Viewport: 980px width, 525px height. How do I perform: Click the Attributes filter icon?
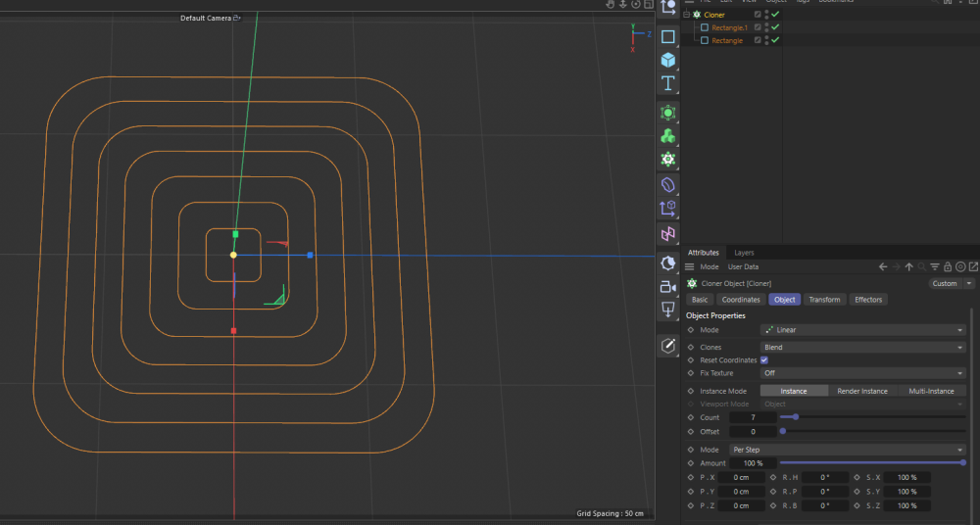tap(934, 266)
